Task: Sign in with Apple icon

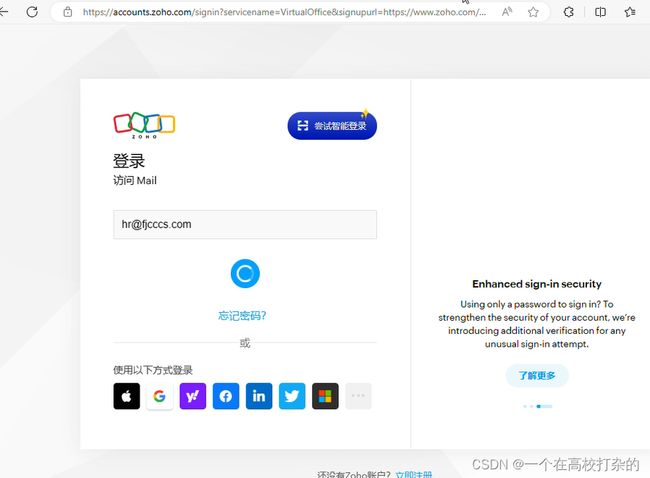Action: click(126, 396)
